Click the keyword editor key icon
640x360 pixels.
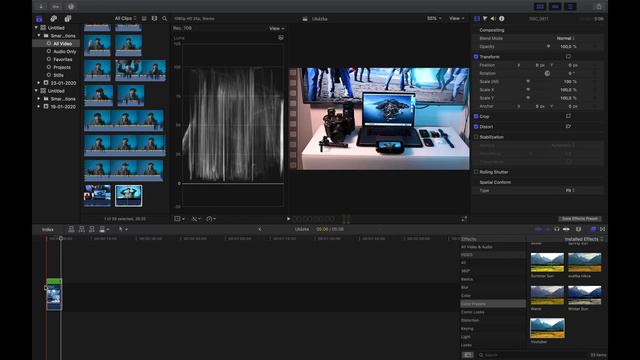(56, 7)
